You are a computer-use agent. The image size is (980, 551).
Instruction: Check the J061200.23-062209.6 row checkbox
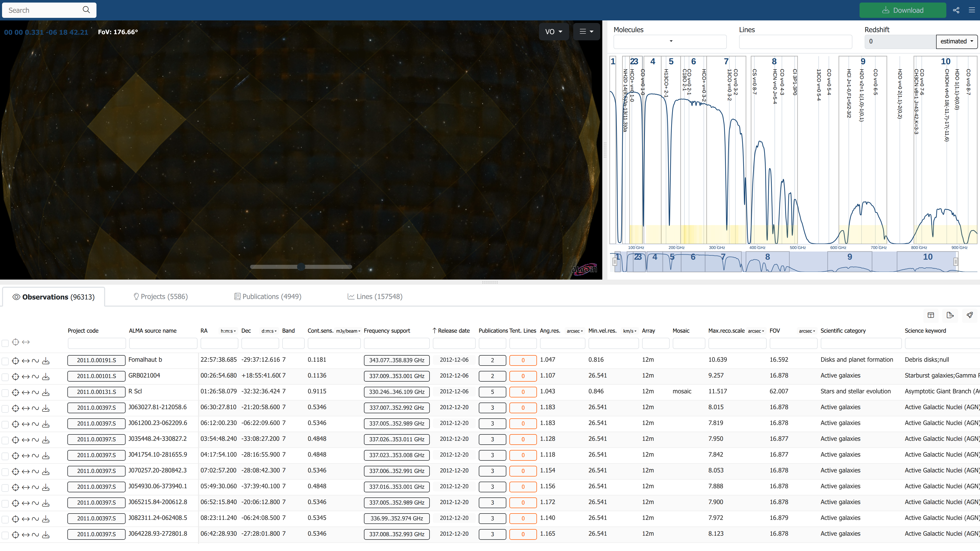tap(5, 425)
